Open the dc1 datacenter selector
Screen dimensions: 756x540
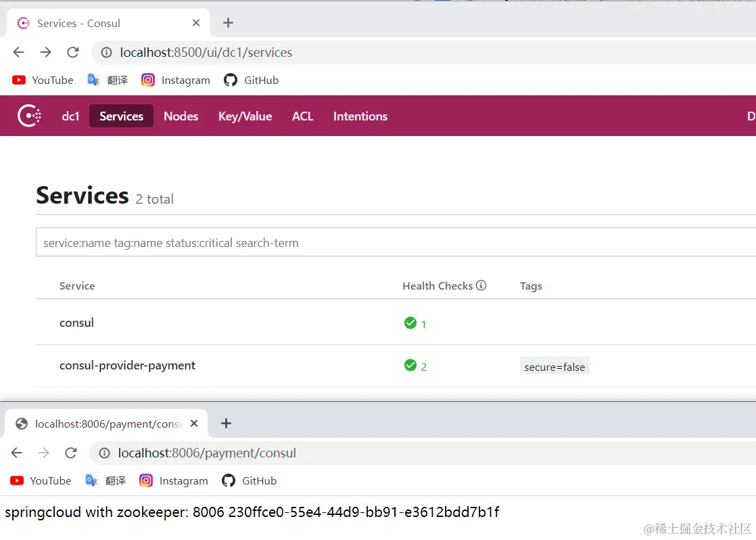[70, 116]
